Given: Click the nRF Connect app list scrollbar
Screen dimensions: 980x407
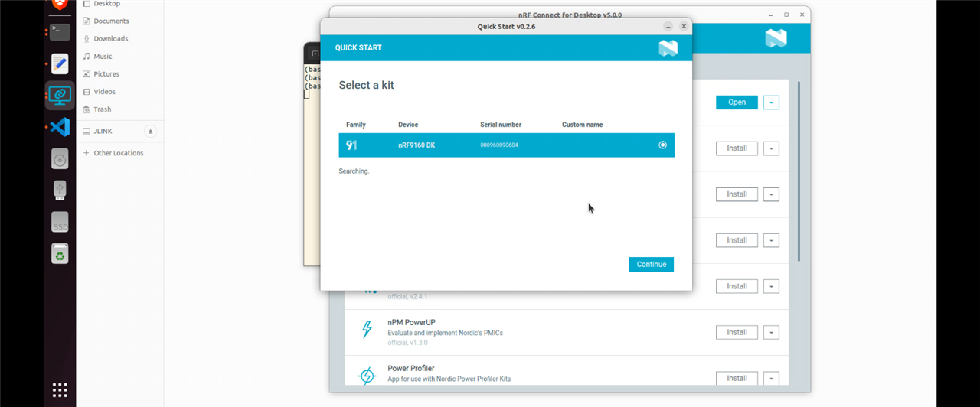Looking at the screenshot, I should point(799,171).
